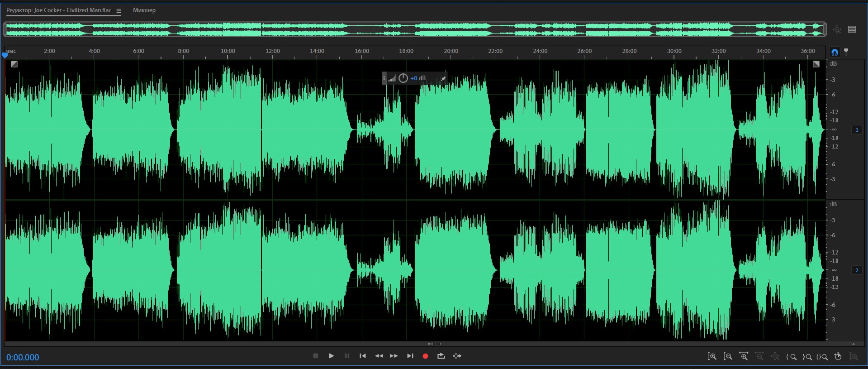
Task: Click the HUD volume bars icon
Action: (392, 78)
